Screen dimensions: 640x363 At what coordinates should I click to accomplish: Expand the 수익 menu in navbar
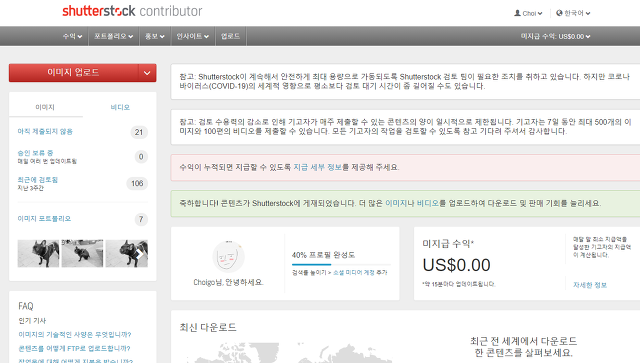click(73, 36)
